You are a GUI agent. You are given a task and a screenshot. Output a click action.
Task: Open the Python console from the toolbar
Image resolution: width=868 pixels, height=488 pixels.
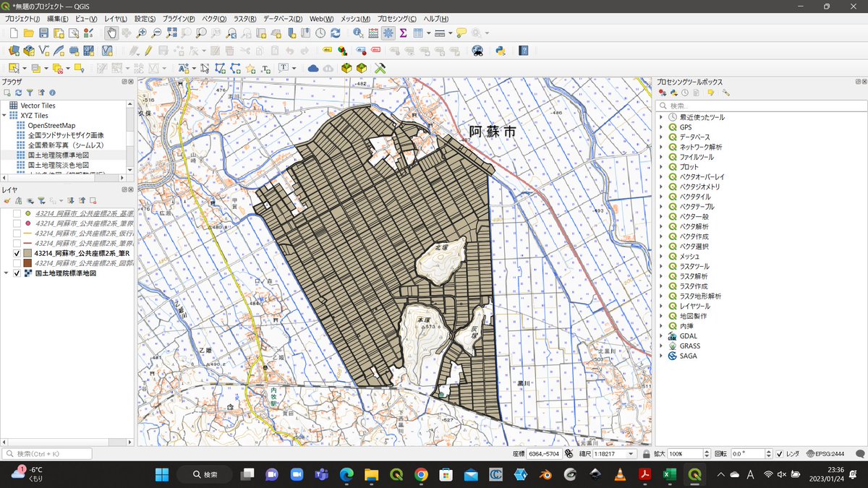499,51
